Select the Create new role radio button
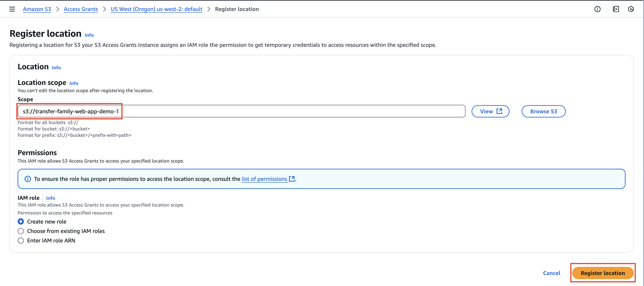Image resolution: width=644 pixels, height=286 pixels. pos(21,221)
